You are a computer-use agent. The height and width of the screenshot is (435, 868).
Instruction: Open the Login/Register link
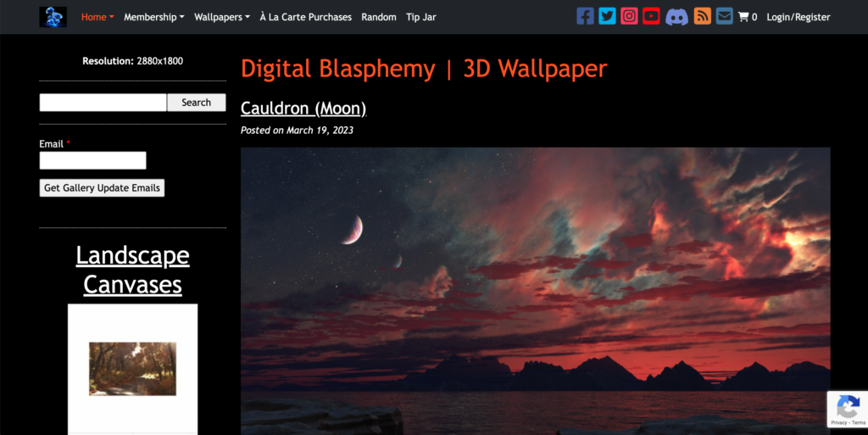pos(798,17)
